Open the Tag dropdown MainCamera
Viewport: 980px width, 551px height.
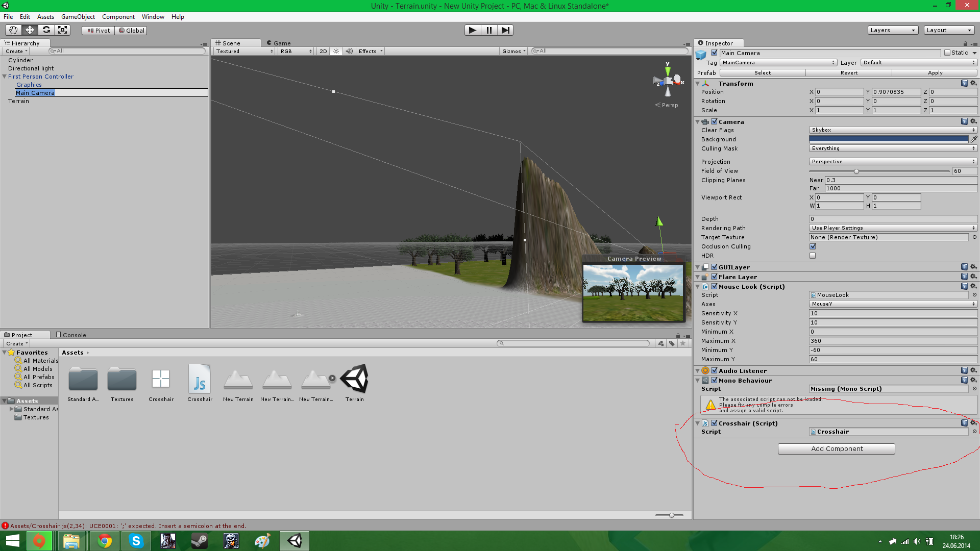click(x=778, y=62)
